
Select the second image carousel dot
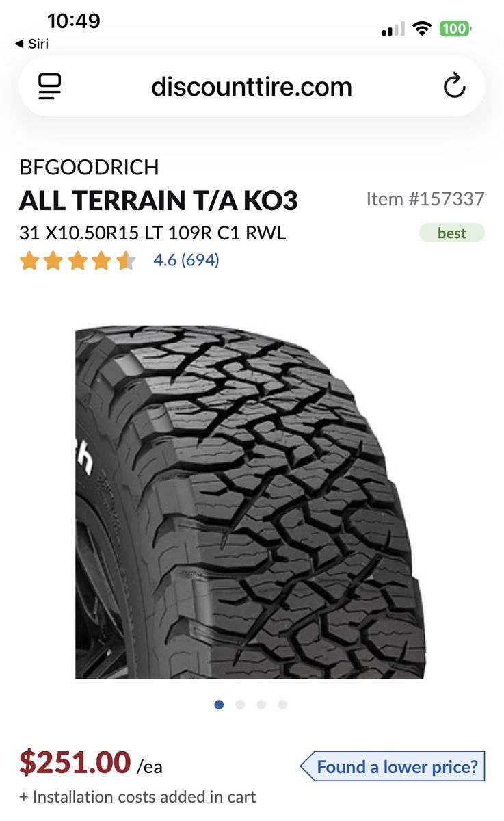240,705
